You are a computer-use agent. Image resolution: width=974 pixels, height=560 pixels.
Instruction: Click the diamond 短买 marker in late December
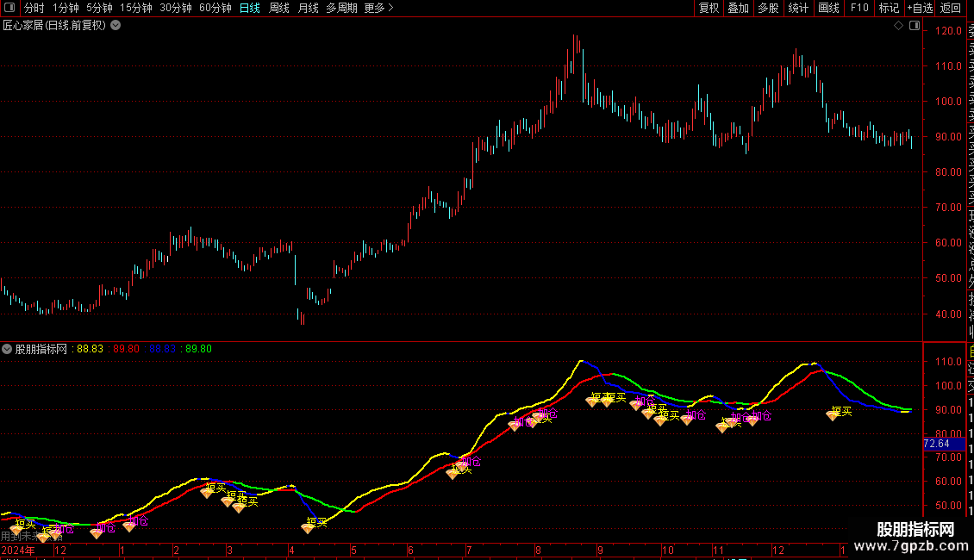(x=833, y=415)
